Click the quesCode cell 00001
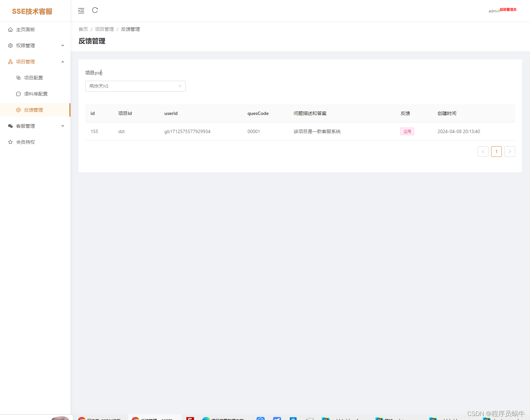Screen dimensions: 530x420 click(x=254, y=131)
